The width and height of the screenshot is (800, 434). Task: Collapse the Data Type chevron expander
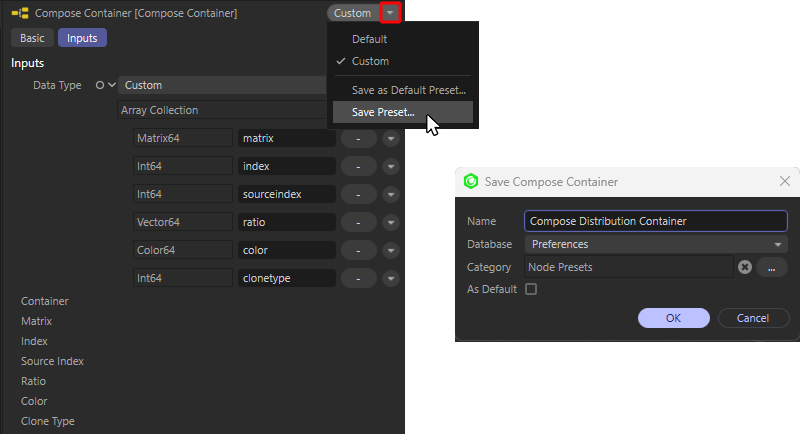tap(112, 86)
